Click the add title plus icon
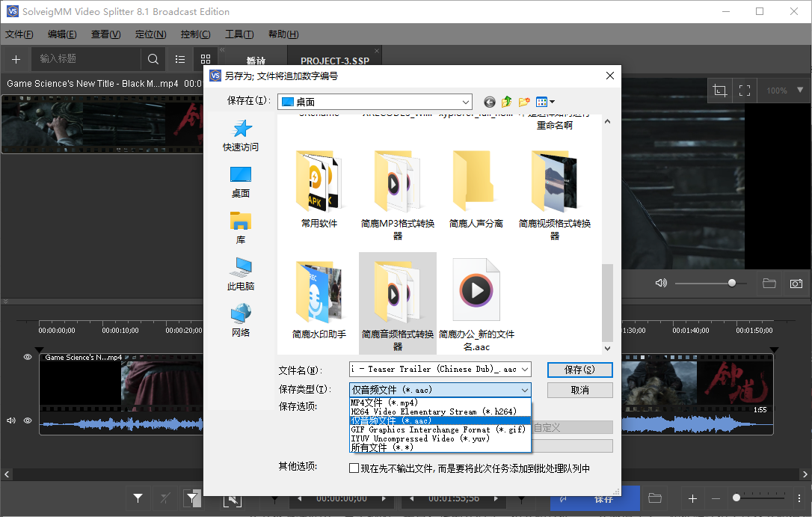The width and height of the screenshot is (812, 517). pos(16,59)
